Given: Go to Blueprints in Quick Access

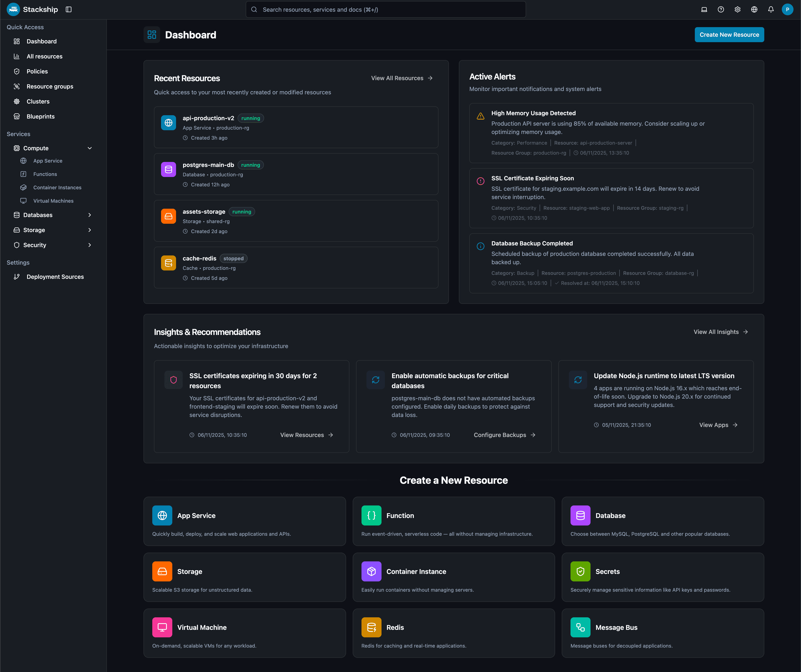Looking at the screenshot, I should (40, 116).
